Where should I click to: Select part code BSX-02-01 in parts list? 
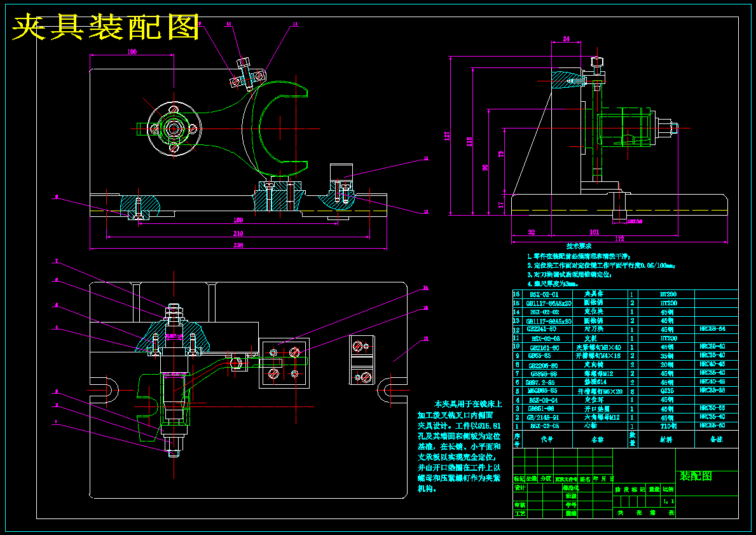[544, 295]
